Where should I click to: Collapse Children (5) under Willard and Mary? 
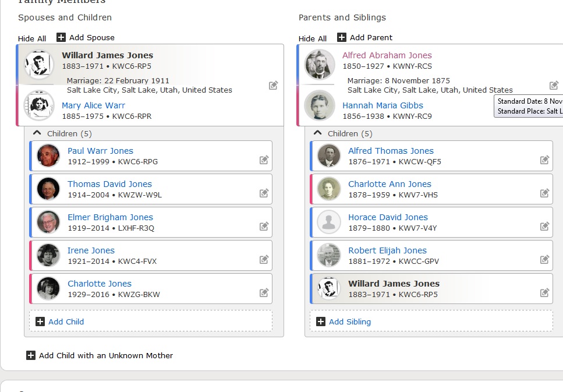[x=37, y=133]
